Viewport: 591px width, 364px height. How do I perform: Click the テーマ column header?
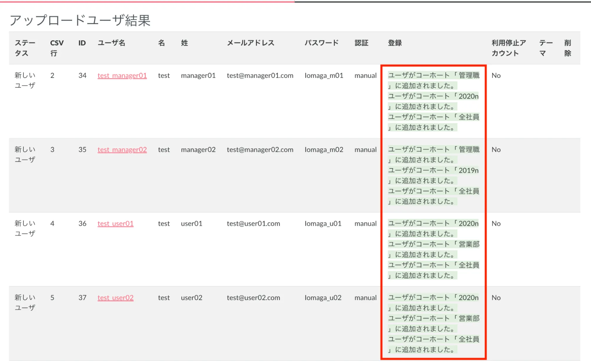tap(545, 48)
